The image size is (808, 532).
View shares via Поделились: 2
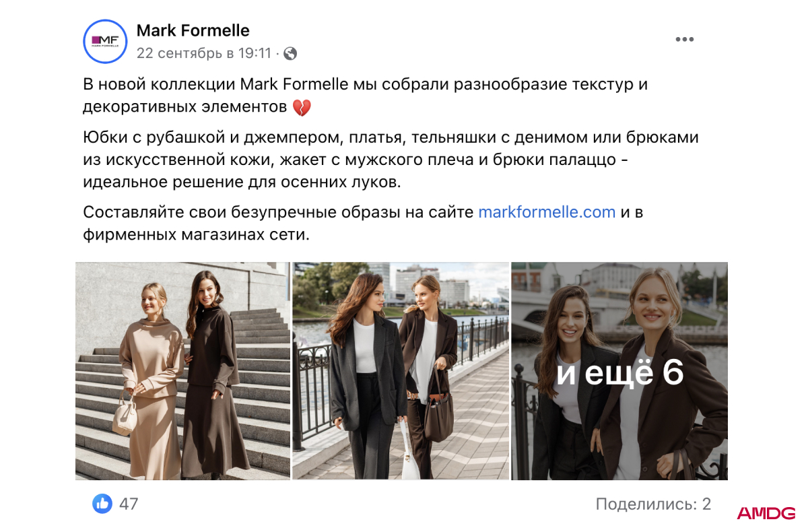[x=653, y=504]
